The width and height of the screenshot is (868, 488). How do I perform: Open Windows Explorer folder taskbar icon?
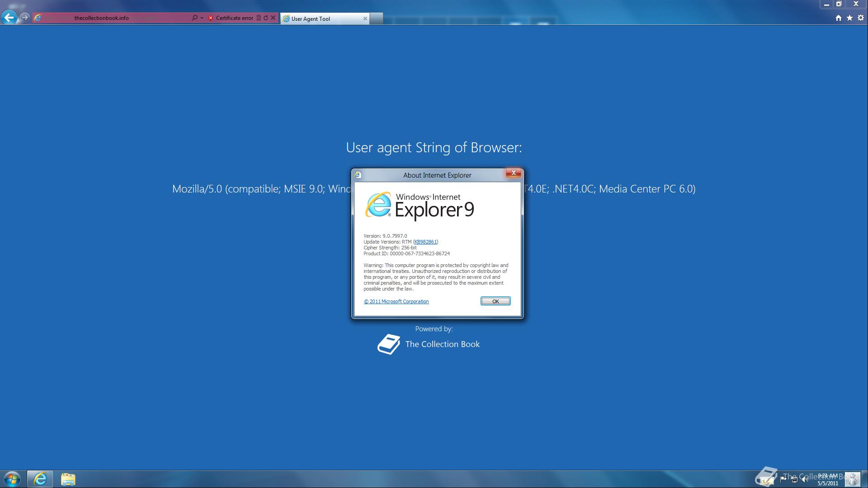[x=68, y=479]
